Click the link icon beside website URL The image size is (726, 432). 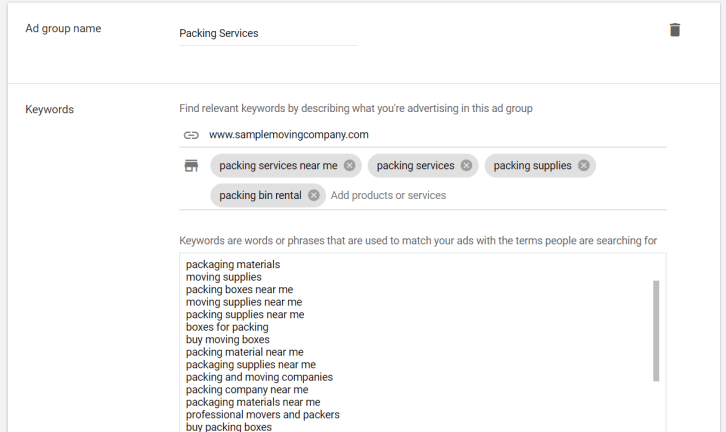(191, 135)
